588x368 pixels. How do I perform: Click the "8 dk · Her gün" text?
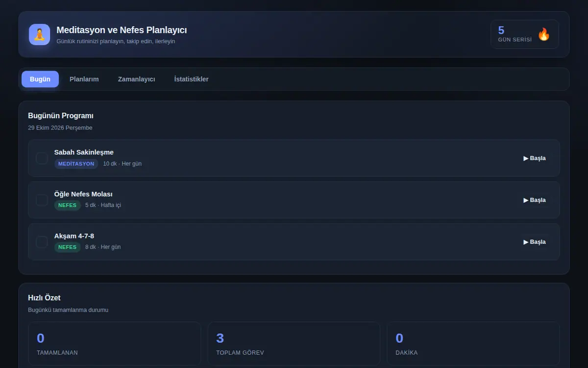103,247
